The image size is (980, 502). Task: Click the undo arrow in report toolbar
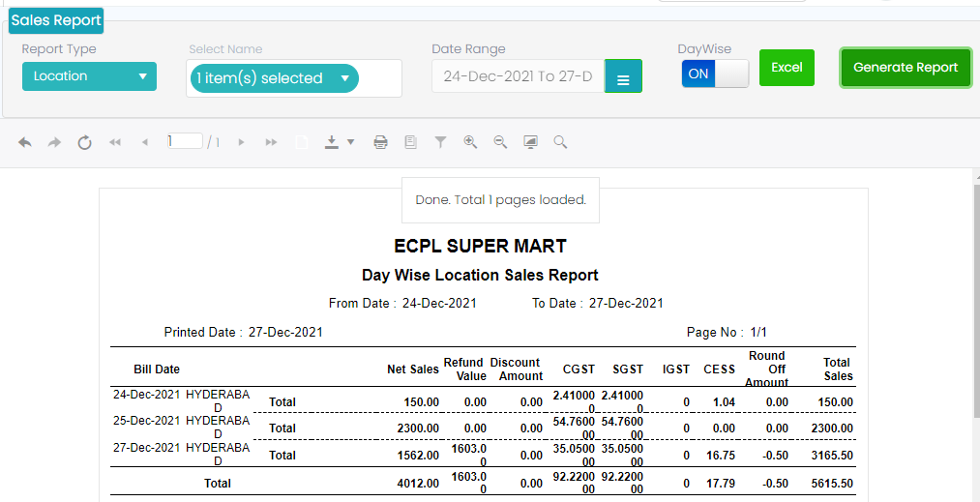pyautogui.click(x=25, y=142)
